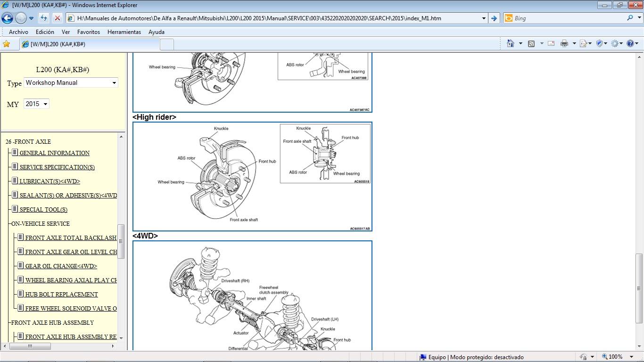Open the search provider dropdown arrow

(x=638, y=18)
